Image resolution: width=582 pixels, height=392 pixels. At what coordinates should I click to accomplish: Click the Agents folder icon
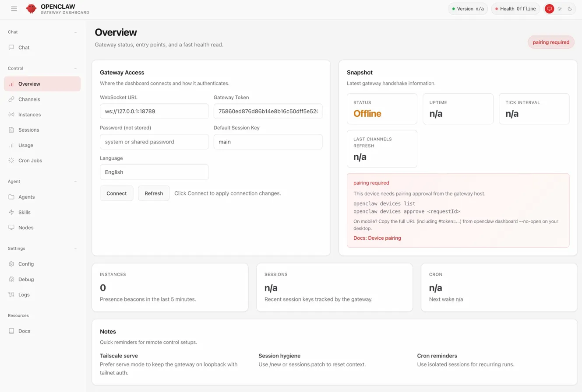[x=11, y=197]
